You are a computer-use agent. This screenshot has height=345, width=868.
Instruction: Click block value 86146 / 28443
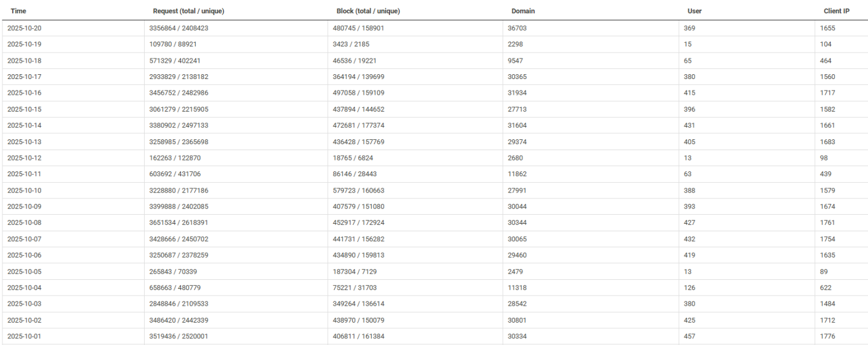point(357,174)
